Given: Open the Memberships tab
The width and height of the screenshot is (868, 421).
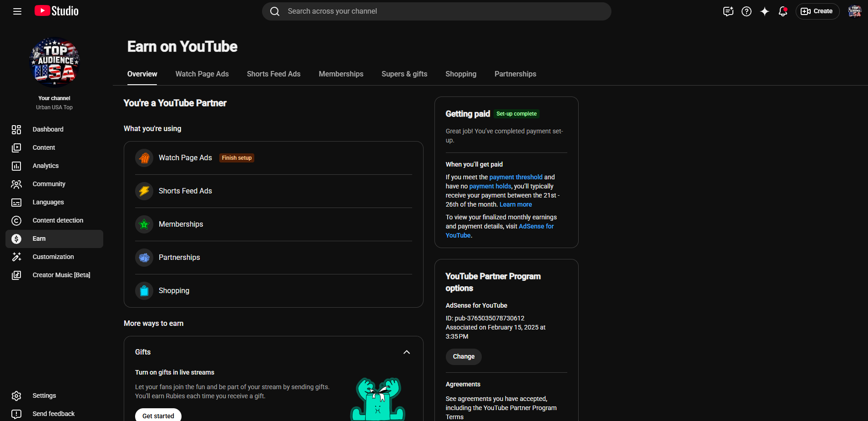Looking at the screenshot, I should (x=341, y=74).
